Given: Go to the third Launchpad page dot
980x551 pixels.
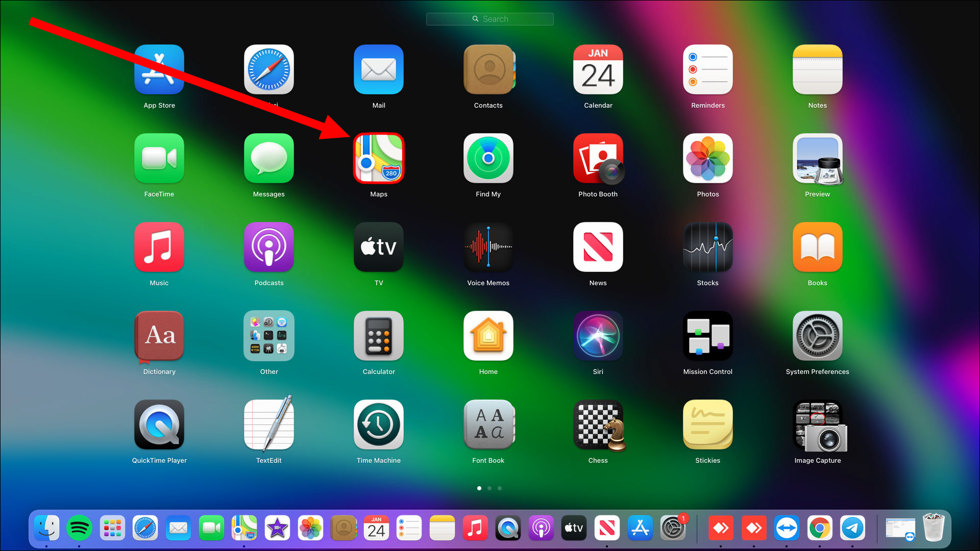Looking at the screenshot, I should (500, 488).
